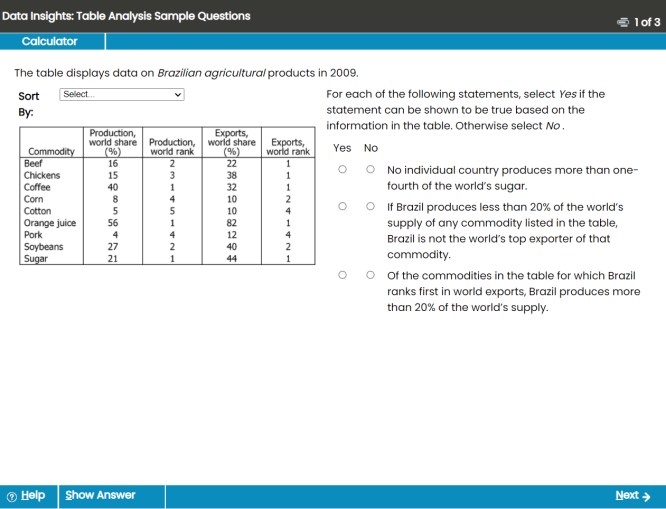Go to the Next question
666x509 pixels.
pyautogui.click(x=632, y=495)
